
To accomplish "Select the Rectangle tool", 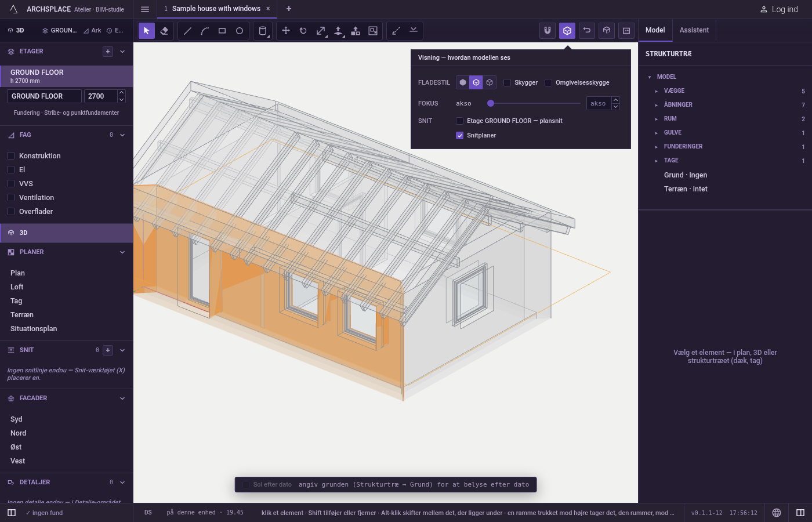I will (x=222, y=31).
